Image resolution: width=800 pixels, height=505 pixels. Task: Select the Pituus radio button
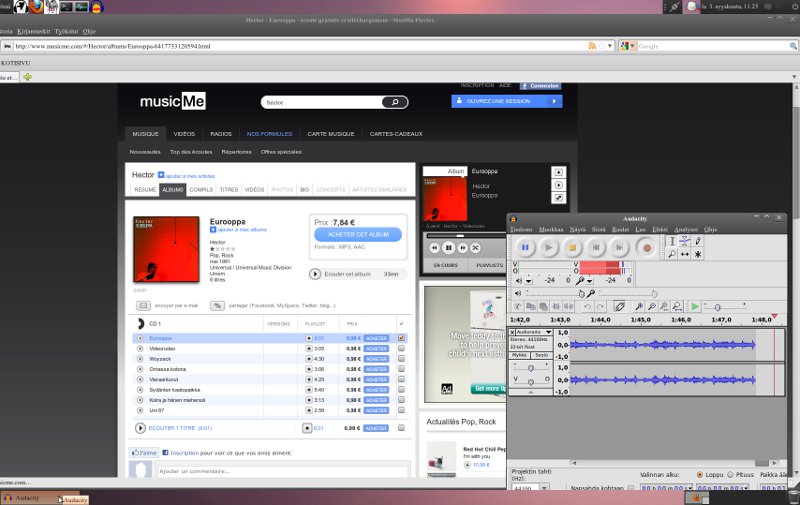coord(730,474)
